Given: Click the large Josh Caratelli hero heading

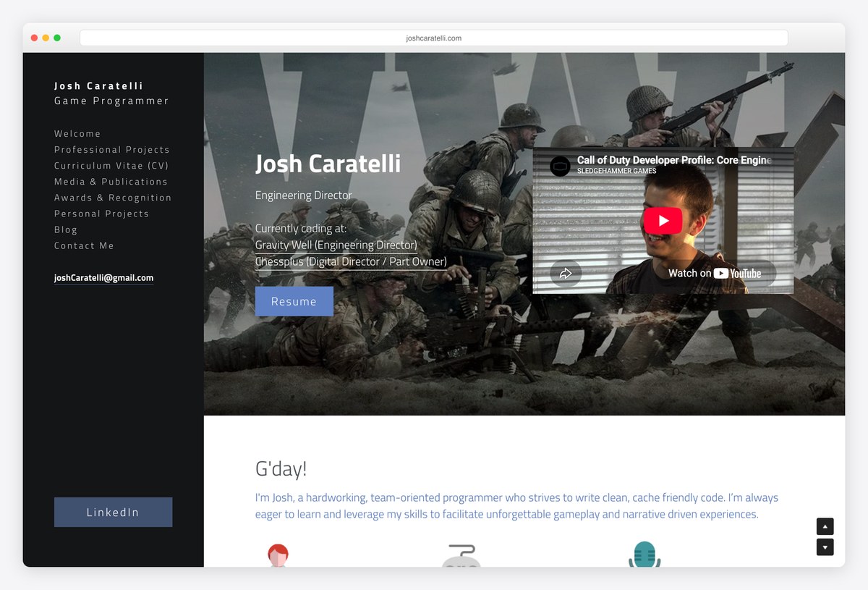Looking at the screenshot, I should coord(328,164).
